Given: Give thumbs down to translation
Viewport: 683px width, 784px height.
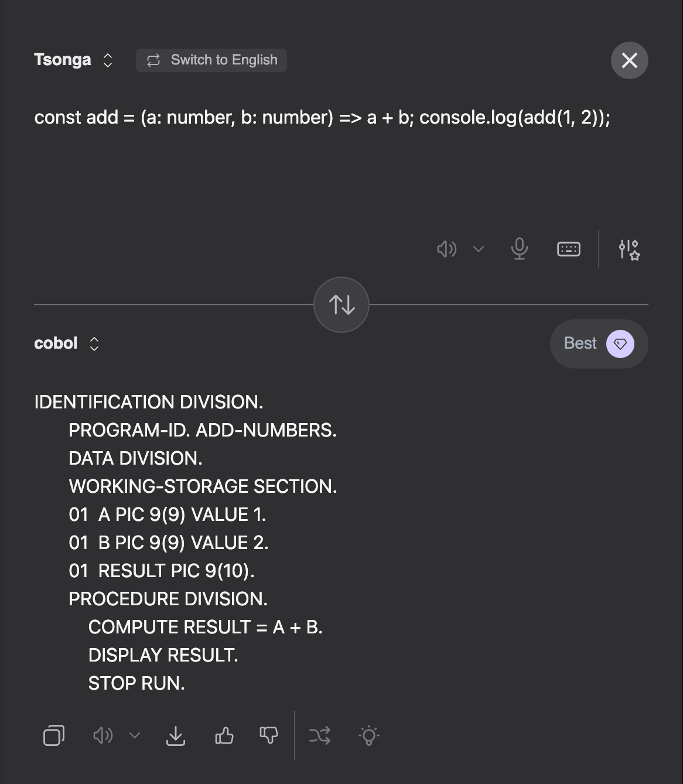Looking at the screenshot, I should point(269,735).
